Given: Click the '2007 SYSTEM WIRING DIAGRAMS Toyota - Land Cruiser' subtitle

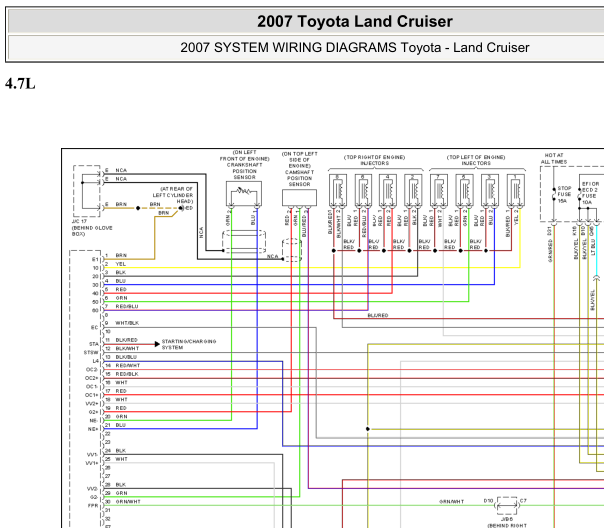Looking at the screenshot, I should [x=355, y=47].
